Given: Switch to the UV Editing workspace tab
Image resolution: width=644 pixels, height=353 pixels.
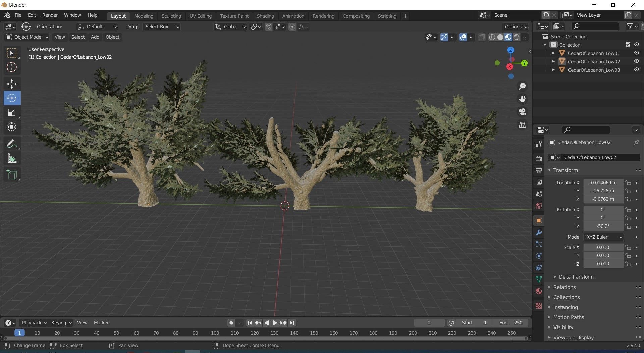Looking at the screenshot, I should coord(200,16).
